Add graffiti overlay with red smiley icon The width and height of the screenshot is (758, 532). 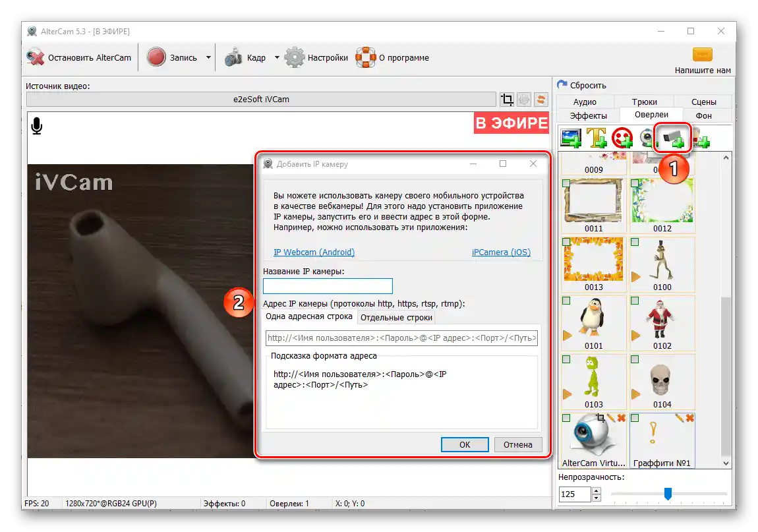pos(622,138)
